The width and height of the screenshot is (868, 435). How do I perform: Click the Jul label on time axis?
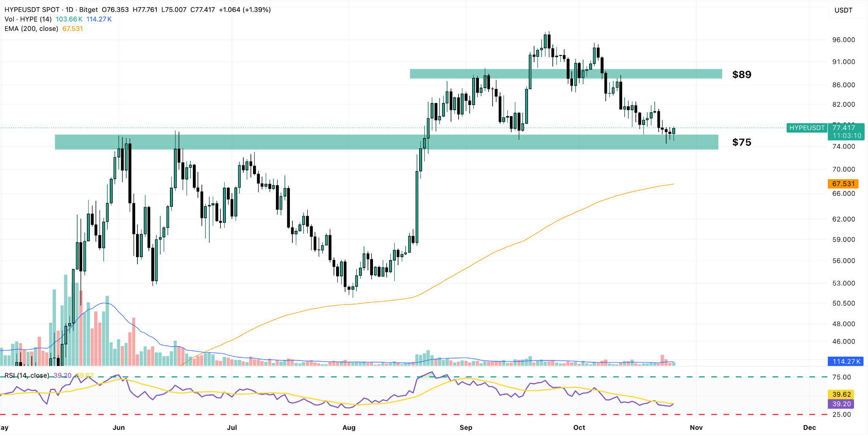tap(232, 427)
